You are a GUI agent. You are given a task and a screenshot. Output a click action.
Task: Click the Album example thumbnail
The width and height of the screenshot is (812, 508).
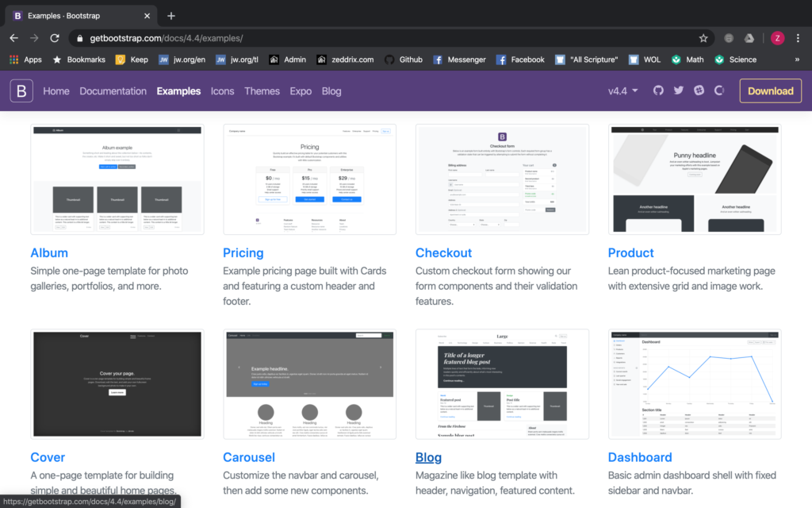(117, 179)
